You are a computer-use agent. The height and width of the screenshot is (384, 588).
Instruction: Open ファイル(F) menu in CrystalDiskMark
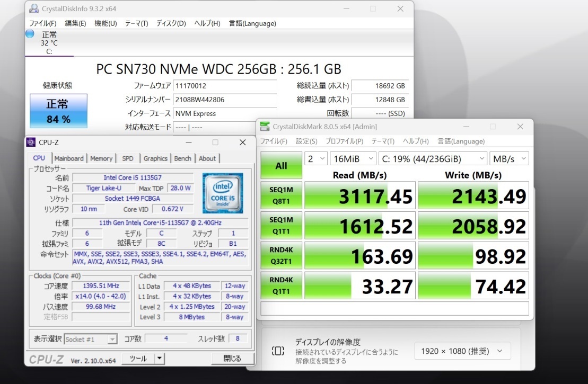tap(274, 141)
